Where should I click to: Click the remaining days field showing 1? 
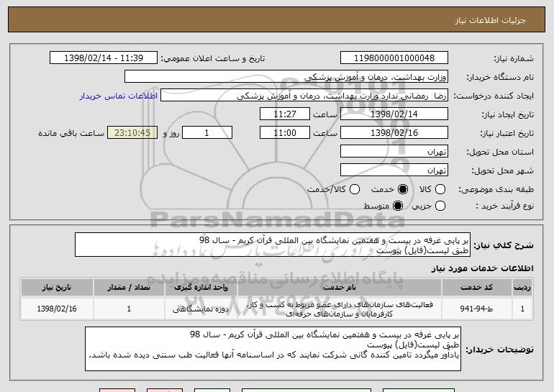[207, 133]
